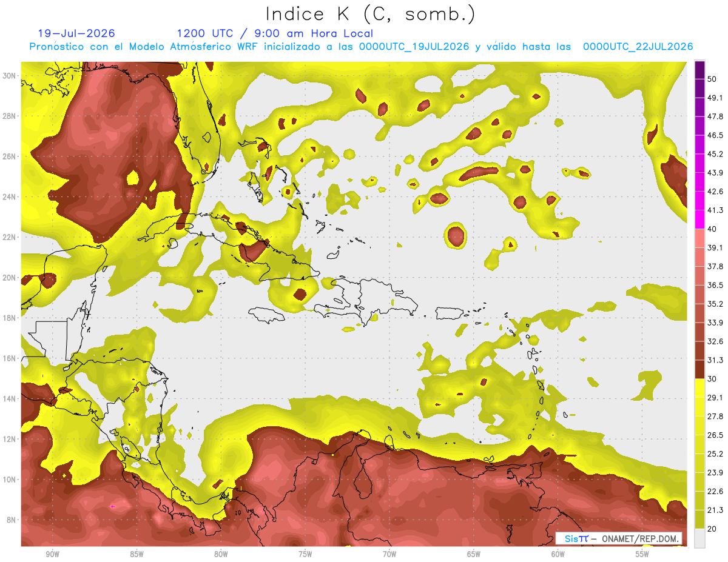Viewport: 728px width, 562px height.
Task: Select the magenta colorbar segment between 40 and 41.3
Action: [x=700, y=219]
